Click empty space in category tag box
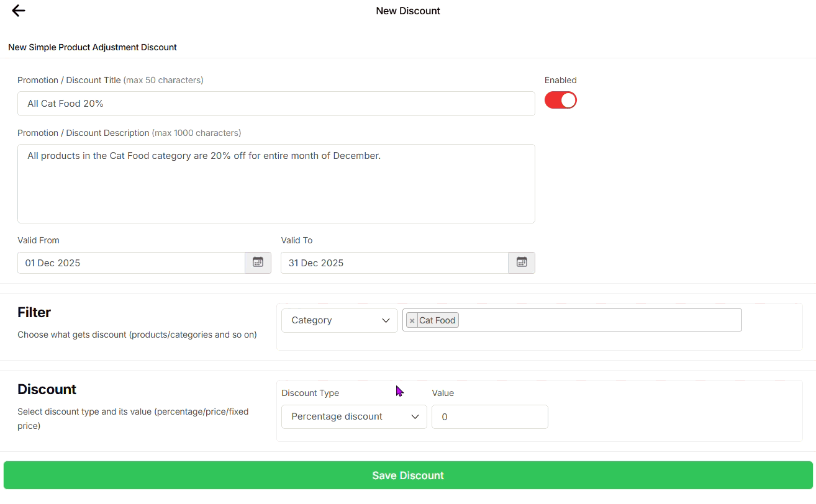This screenshot has width=816, height=504. (x=596, y=320)
